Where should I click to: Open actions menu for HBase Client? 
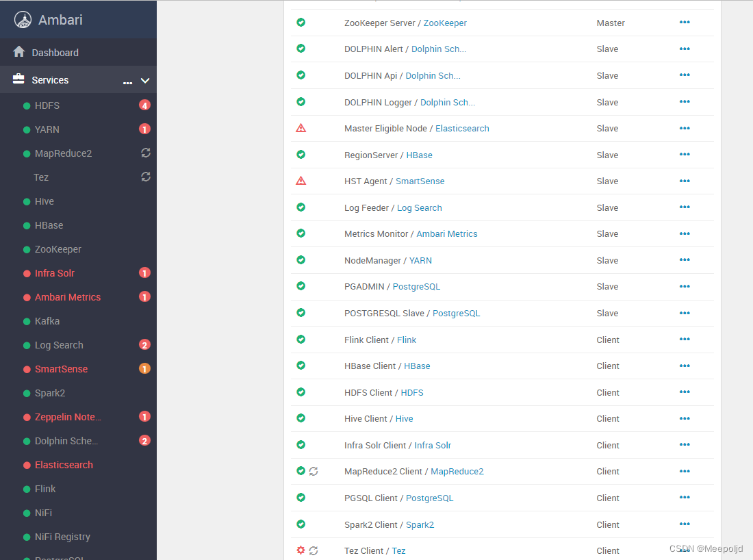point(685,366)
